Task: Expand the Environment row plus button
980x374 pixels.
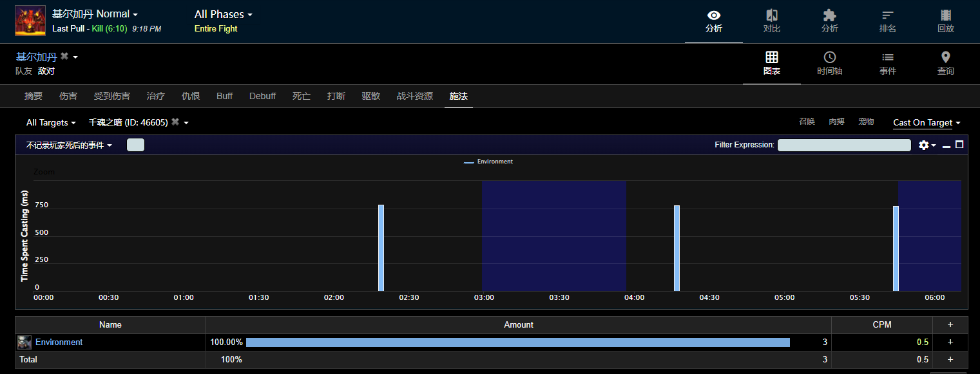Action: click(x=950, y=342)
